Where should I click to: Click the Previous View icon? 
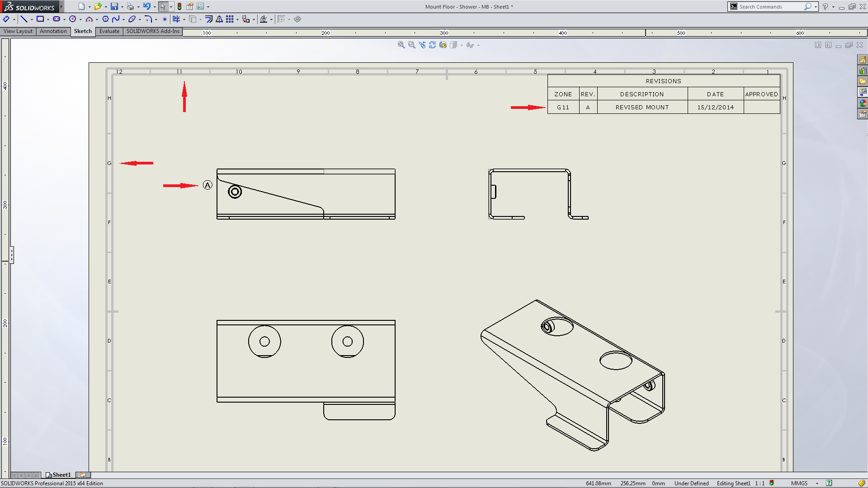click(422, 45)
